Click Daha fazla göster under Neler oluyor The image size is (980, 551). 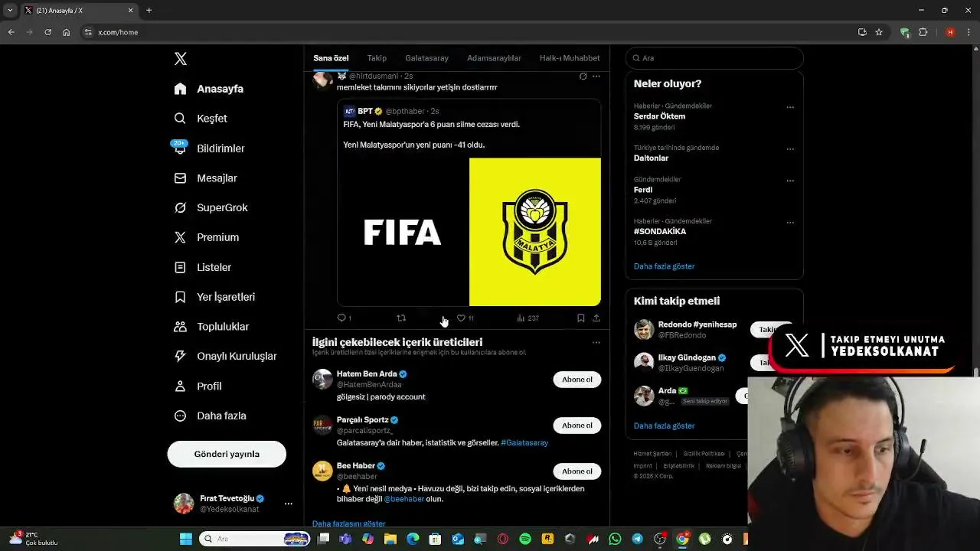click(x=665, y=266)
